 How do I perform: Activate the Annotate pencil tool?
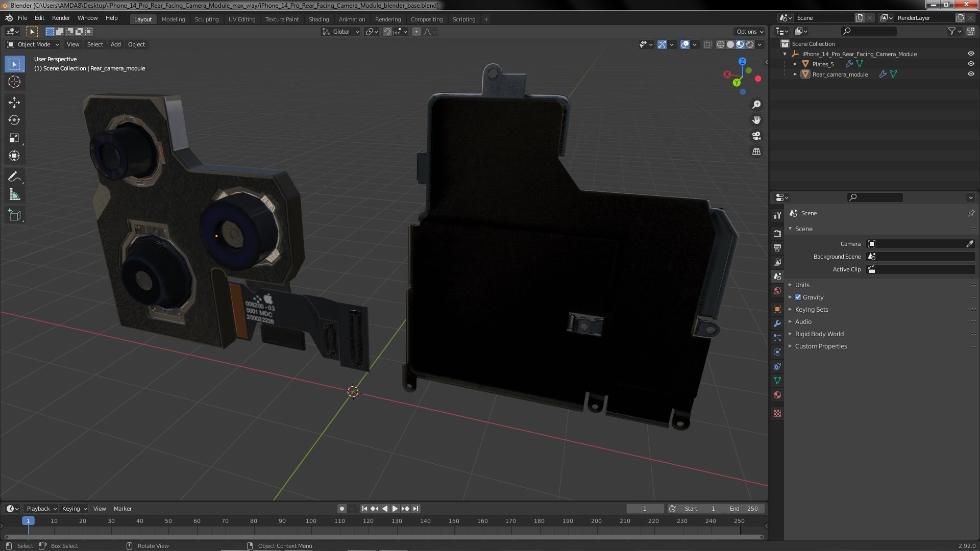(14, 177)
